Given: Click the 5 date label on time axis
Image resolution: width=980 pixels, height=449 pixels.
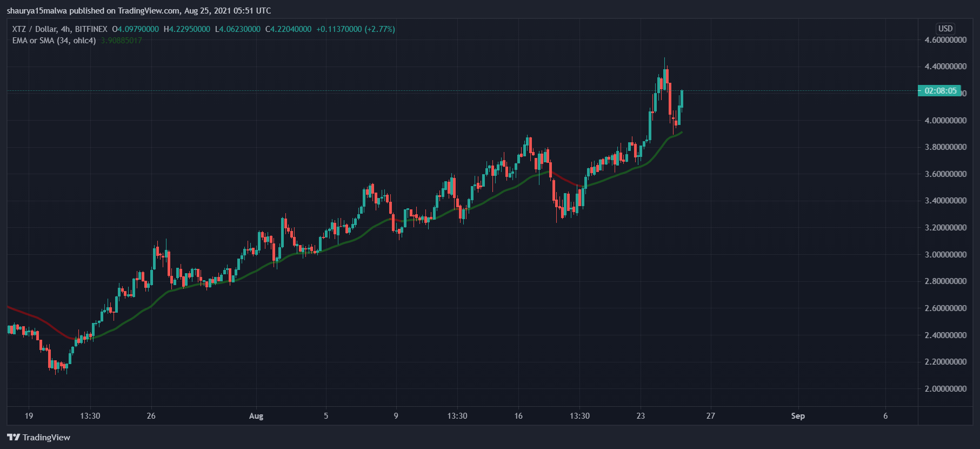Looking at the screenshot, I should [x=326, y=416].
